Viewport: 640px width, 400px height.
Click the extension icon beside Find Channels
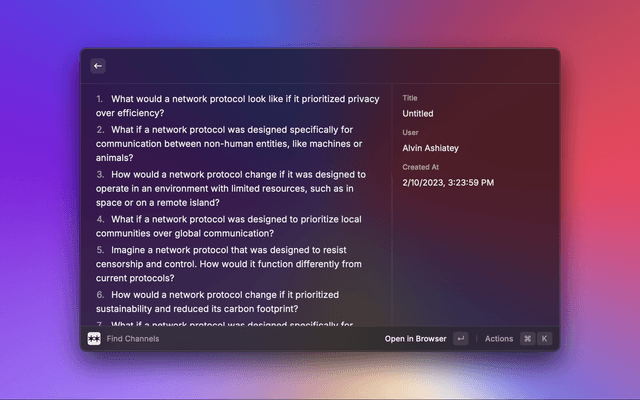point(94,339)
